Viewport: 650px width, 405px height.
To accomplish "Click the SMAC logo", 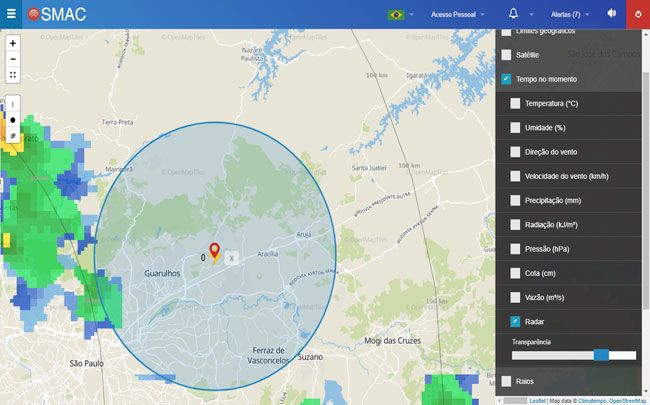I will [x=57, y=14].
